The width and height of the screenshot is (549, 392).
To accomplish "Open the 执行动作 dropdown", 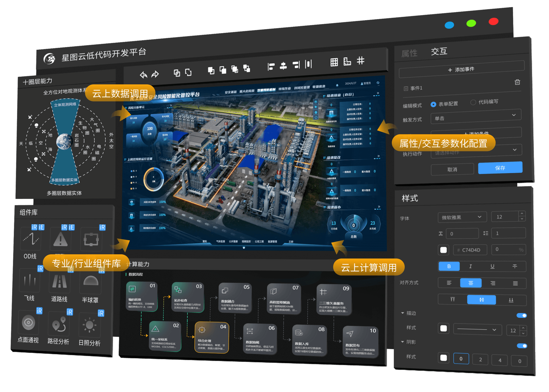I will tap(476, 151).
